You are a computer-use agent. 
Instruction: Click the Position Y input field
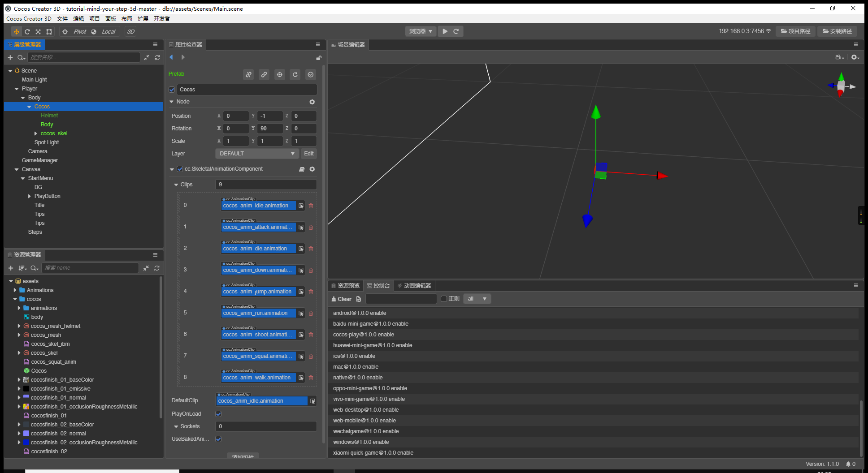coord(270,116)
